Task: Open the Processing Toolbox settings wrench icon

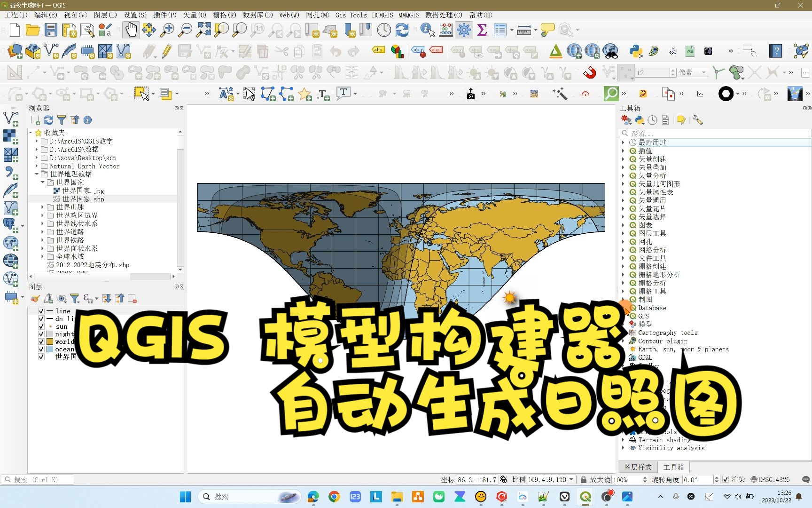Action: (x=697, y=120)
